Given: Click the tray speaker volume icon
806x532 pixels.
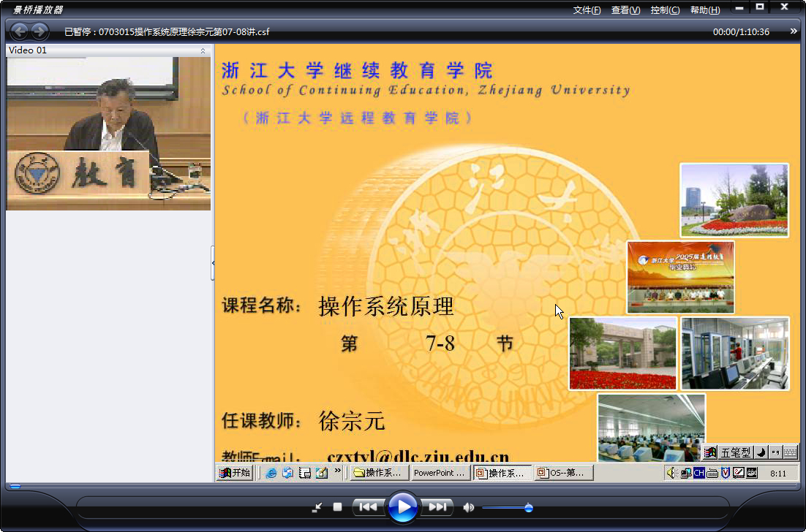Looking at the screenshot, I should tap(671, 473).
